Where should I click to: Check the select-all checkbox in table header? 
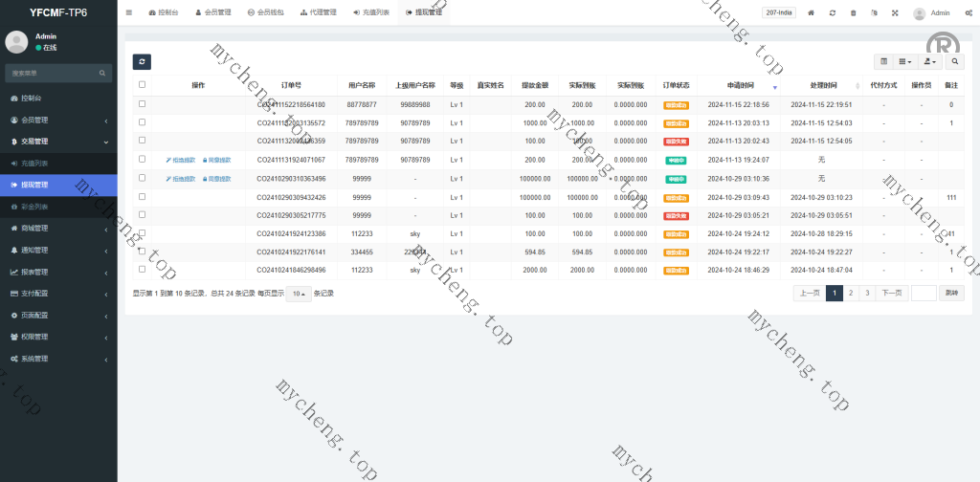click(143, 85)
